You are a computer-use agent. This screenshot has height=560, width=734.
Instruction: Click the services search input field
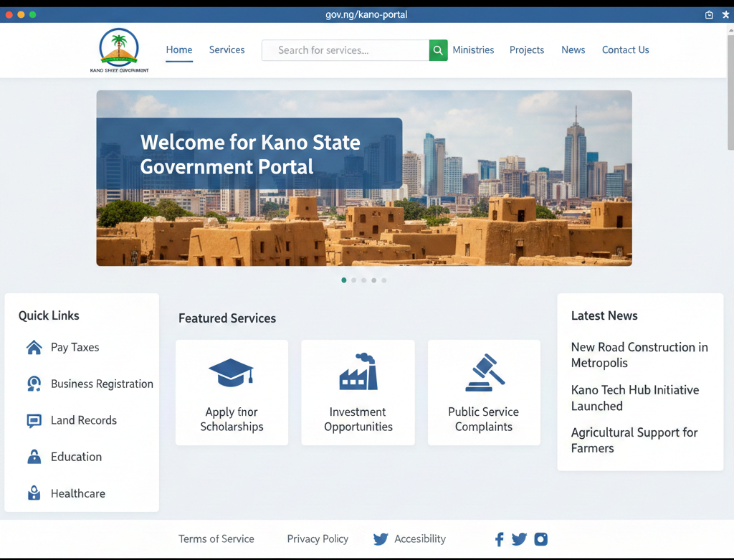(x=344, y=50)
